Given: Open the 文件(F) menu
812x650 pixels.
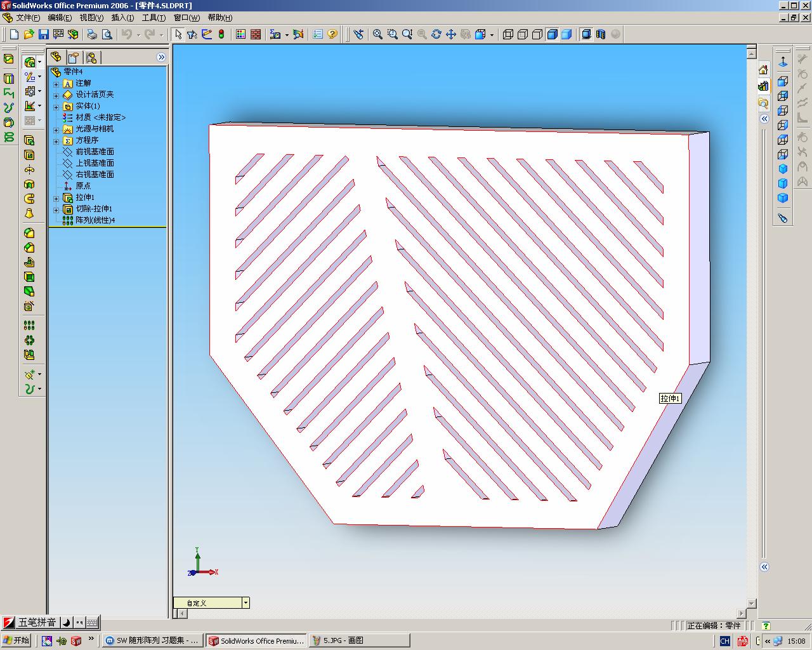Looking at the screenshot, I should [x=28, y=18].
